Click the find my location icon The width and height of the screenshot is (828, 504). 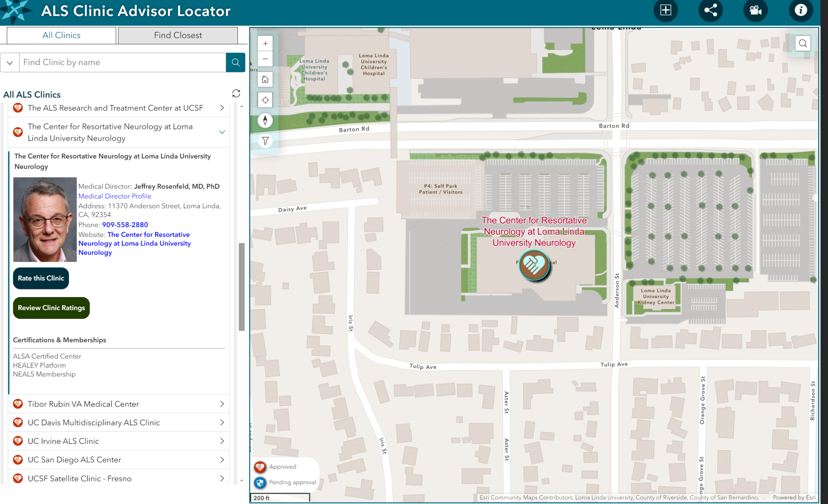pyautogui.click(x=265, y=100)
